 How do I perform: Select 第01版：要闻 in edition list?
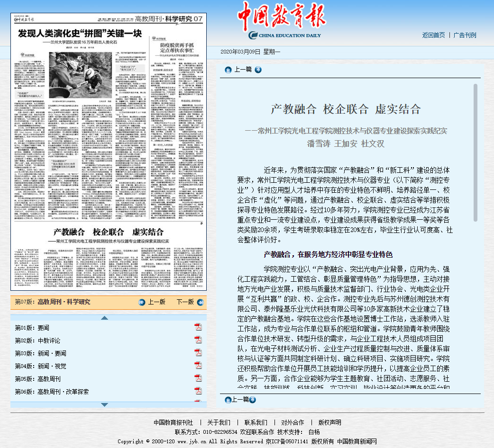point(32,328)
